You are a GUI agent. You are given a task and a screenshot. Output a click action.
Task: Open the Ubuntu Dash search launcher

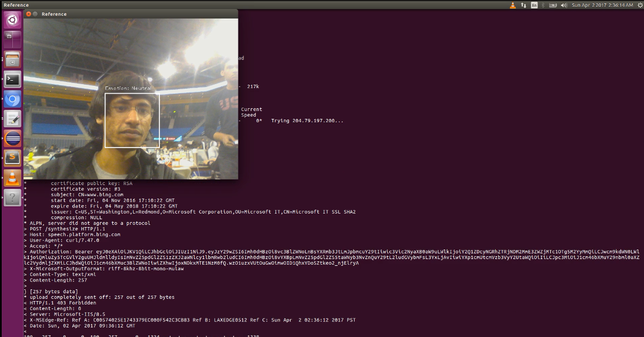(x=12, y=20)
